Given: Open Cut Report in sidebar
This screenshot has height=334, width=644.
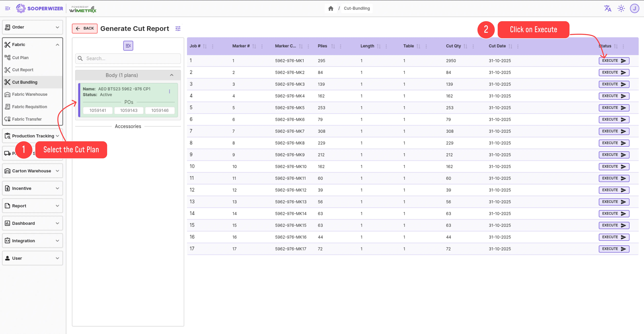Looking at the screenshot, I should click(x=23, y=70).
